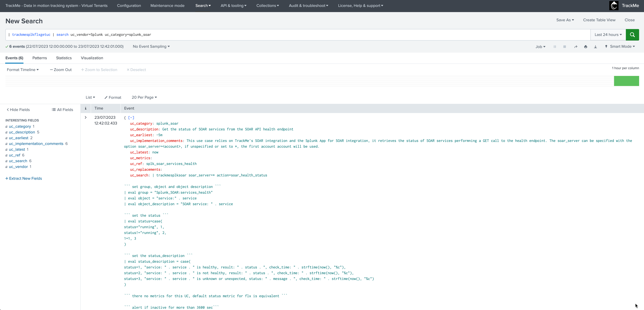Click the green search magnifier button
Image resolution: width=644 pixels, height=310 pixels.
(632, 35)
